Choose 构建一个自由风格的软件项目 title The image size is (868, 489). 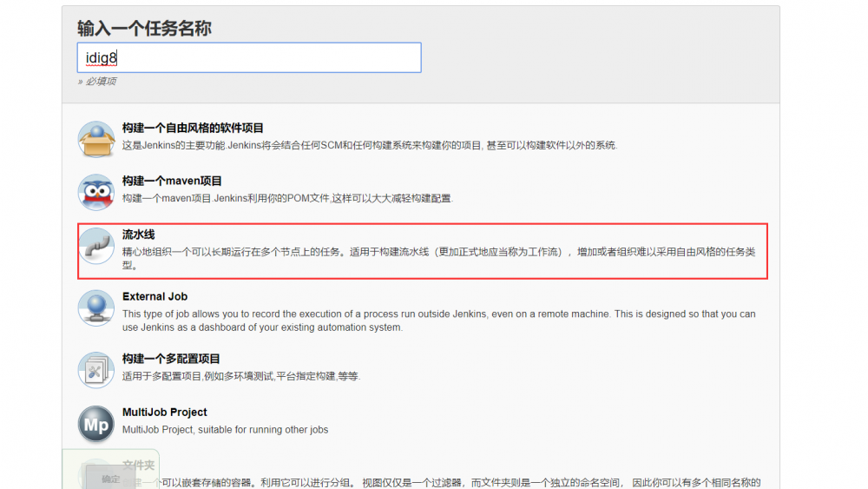coord(193,128)
